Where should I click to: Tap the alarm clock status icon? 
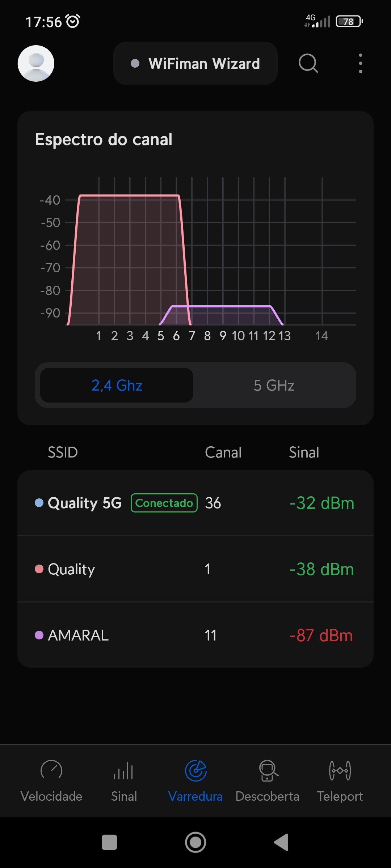click(x=73, y=21)
